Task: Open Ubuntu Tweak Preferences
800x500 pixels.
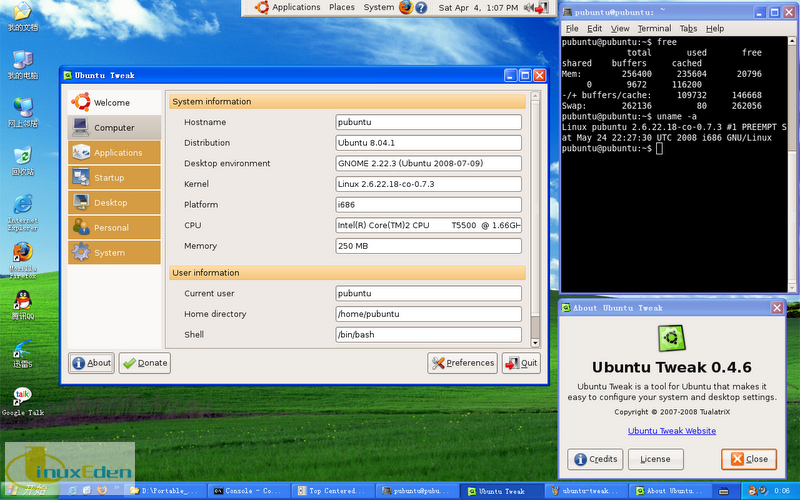Action: [x=462, y=363]
